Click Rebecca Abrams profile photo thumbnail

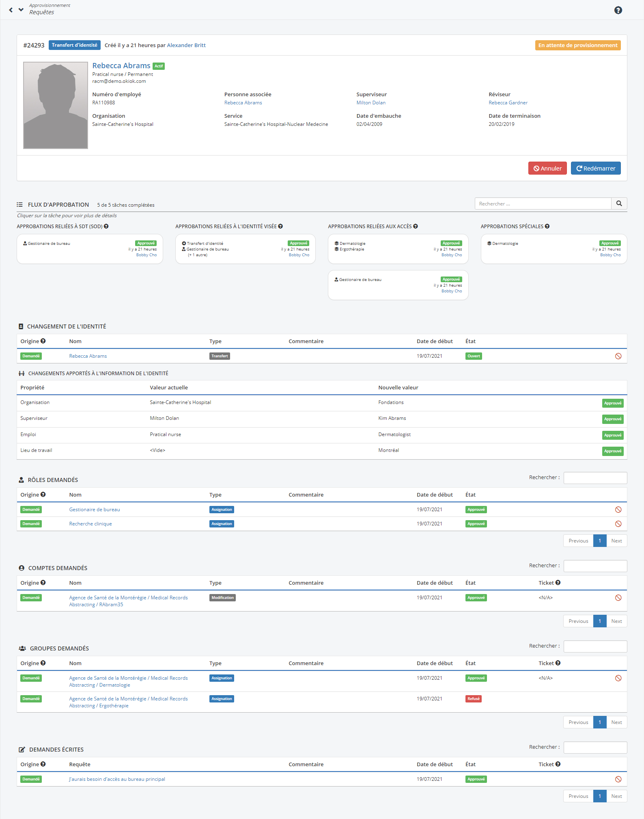pos(56,106)
